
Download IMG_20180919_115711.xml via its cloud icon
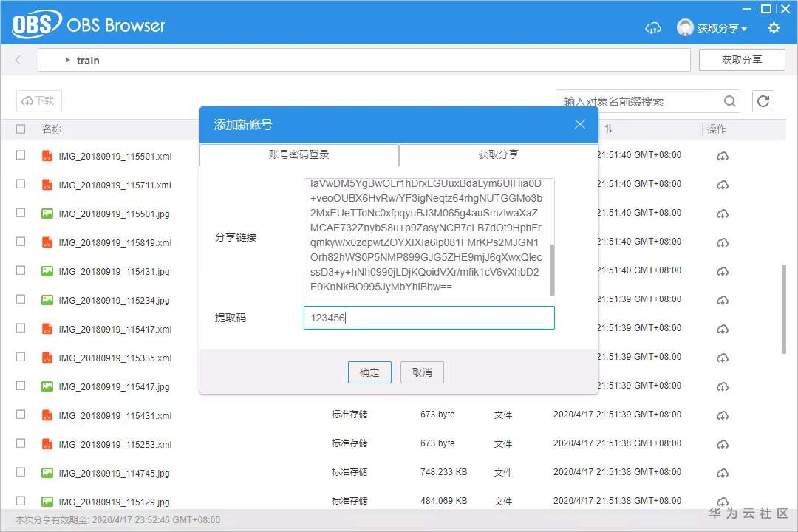(x=722, y=185)
